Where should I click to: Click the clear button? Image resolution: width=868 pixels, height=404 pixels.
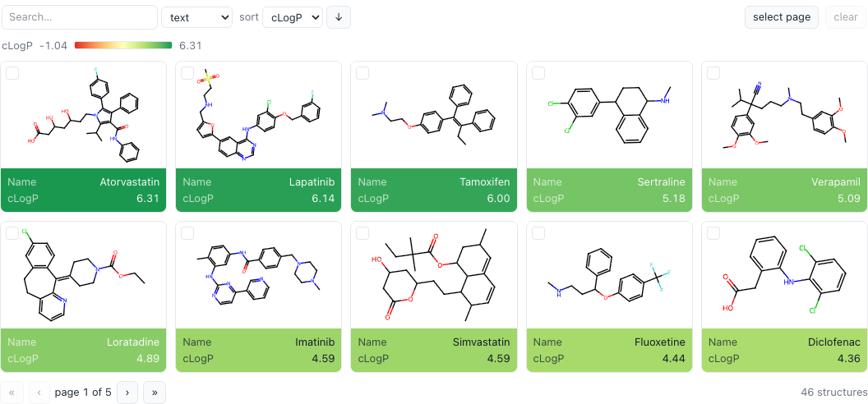click(845, 17)
